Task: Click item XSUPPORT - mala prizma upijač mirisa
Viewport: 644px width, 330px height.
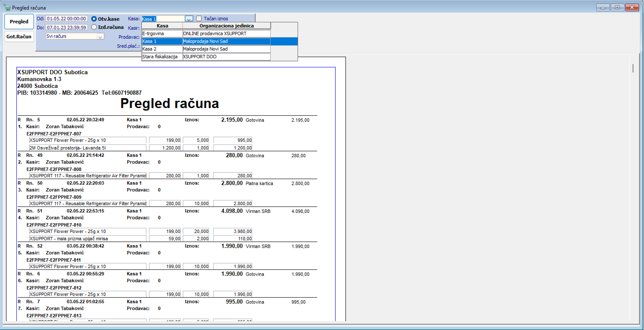Action: [87, 238]
